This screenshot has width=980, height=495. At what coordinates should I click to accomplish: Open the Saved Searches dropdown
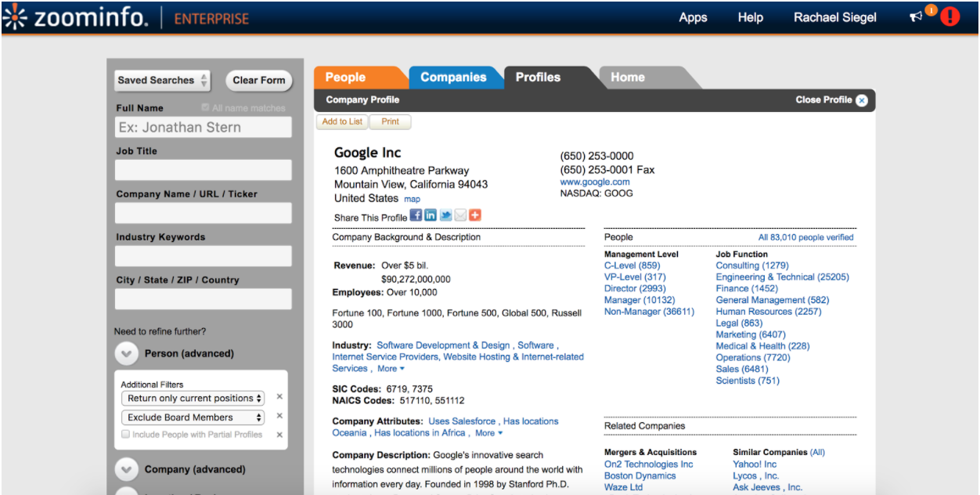[x=163, y=80]
